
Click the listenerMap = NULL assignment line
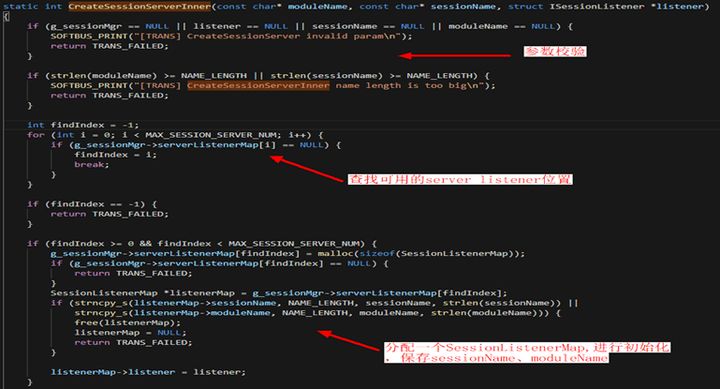coord(130,333)
